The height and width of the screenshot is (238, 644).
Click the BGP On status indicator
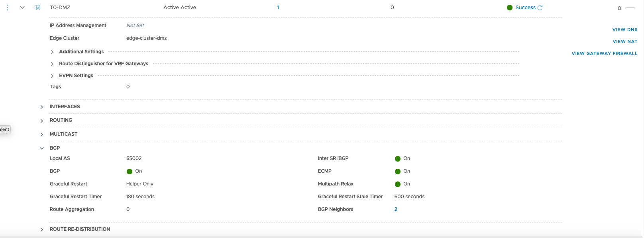130,172
